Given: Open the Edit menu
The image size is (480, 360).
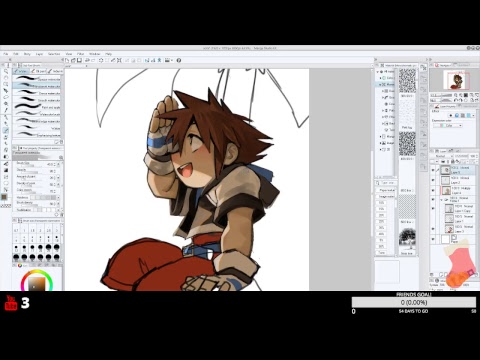Looking at the screenshot, I should pos(16,54).
